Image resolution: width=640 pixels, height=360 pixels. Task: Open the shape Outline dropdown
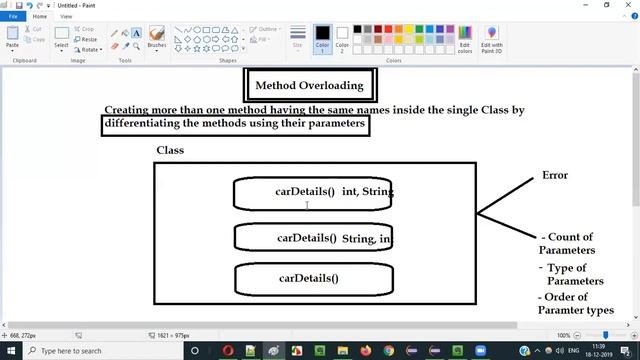[x=265, y=29]
